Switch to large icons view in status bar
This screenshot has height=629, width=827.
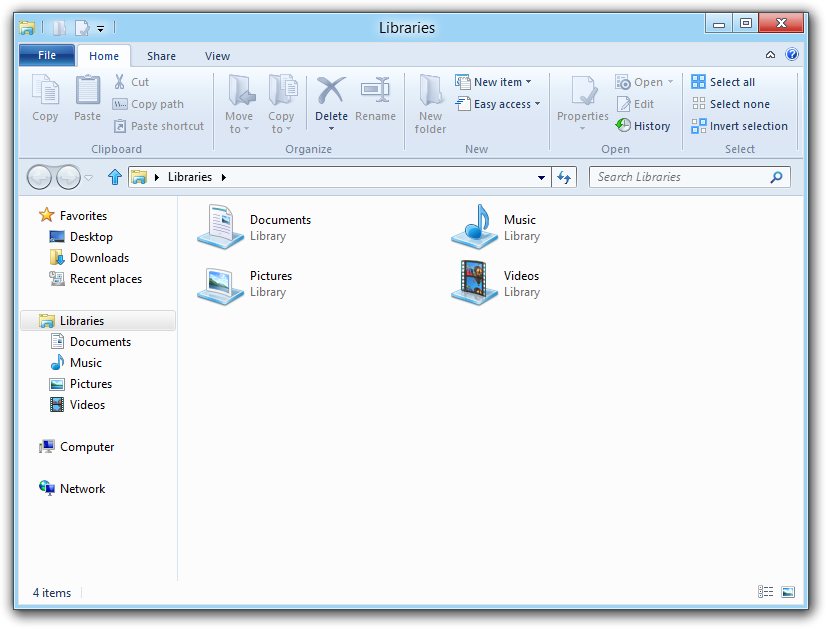[x=788, y=592]
